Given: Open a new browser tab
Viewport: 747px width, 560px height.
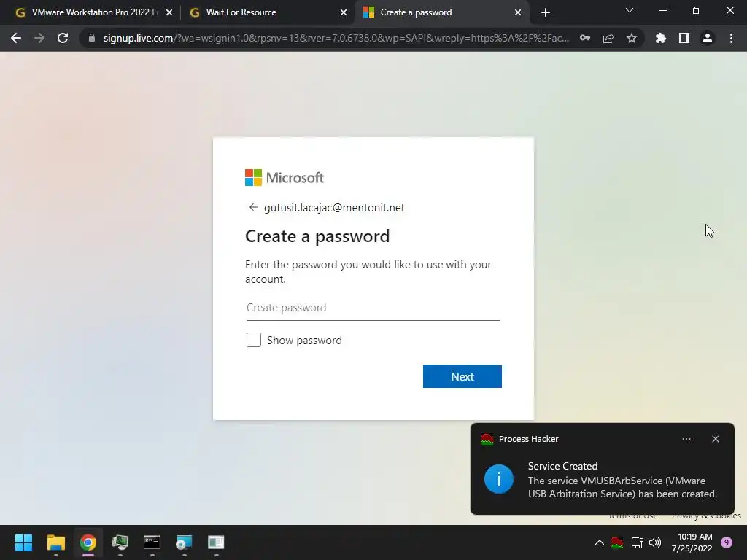Looking at the screenshot, I should [x=546, y=13].
